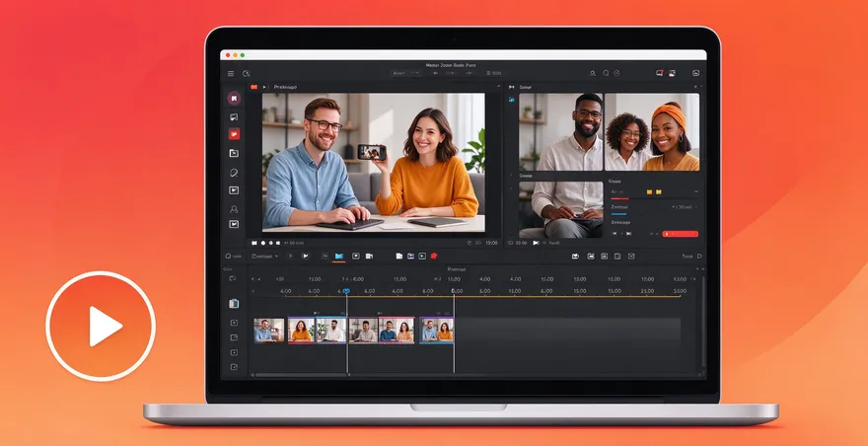868x446 pixels.
Task: Open the user profile icon in left sidebar
Action: point(234,209)
